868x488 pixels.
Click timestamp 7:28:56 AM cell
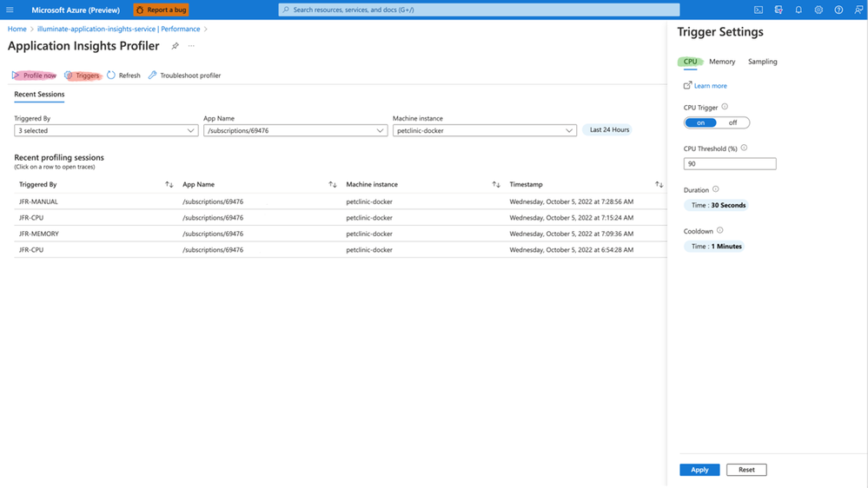click(572, 201)
